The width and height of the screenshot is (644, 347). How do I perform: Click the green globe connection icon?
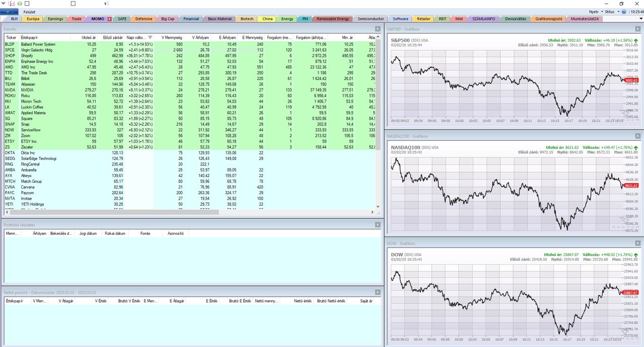[x=20, y=4]
